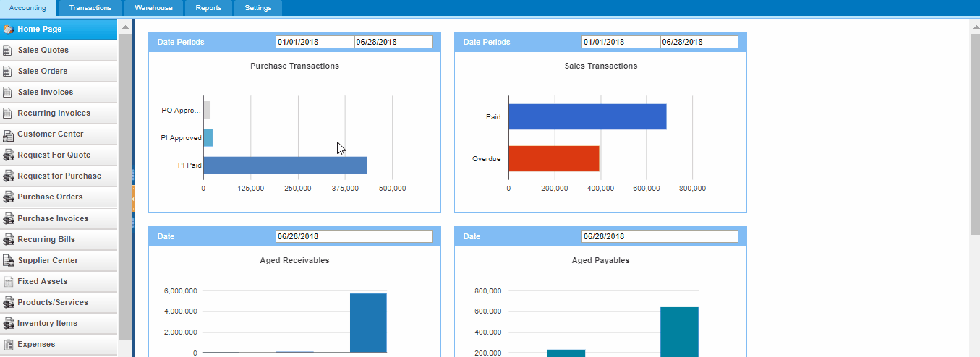This screenshot has height=357, width=980.
Task: Click the Recurring Bills icon
Action: point(9,240)
